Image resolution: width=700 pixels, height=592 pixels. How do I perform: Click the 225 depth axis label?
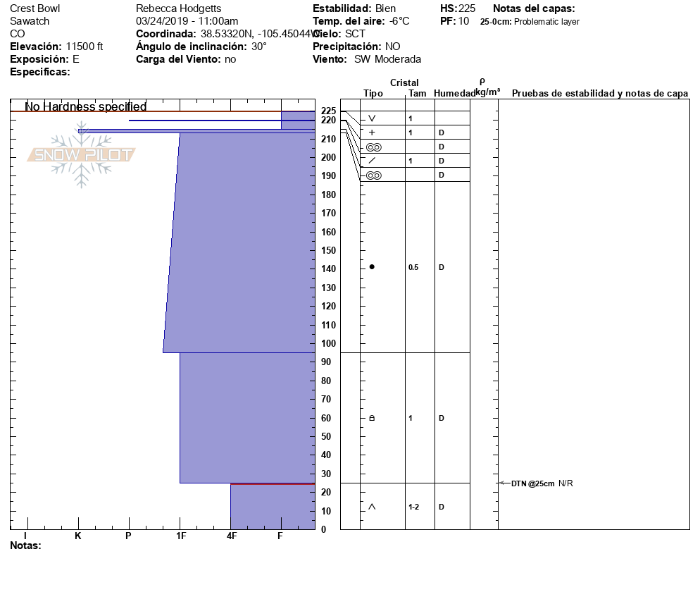tap(329, 111)
